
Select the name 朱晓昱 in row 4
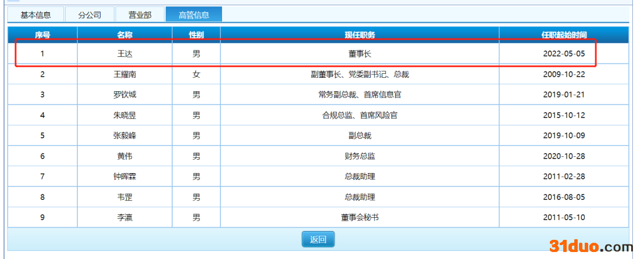(x=125, y=116)
